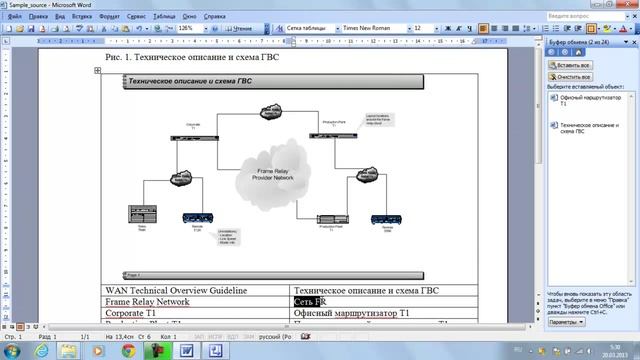
Task: Open the border style dropdown arrow
Action: tap(598, 29)
